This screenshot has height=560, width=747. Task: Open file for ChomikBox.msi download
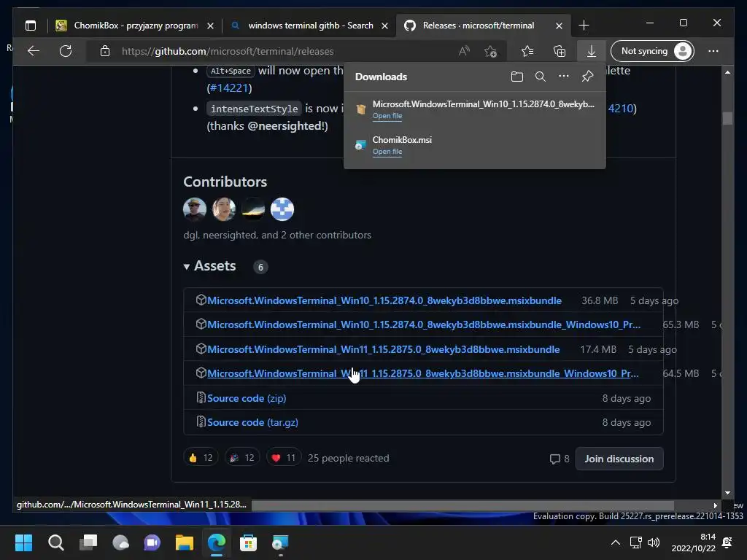tap(387, 152)
